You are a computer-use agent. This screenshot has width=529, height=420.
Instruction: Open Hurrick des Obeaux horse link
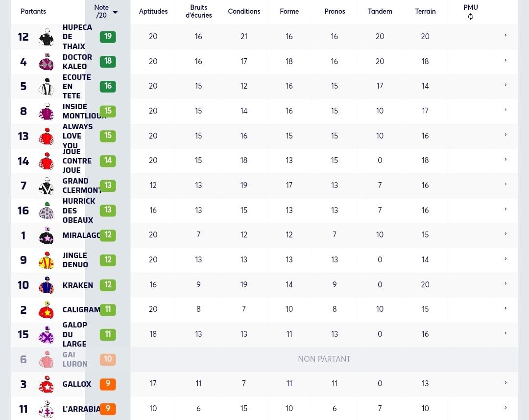tap(79, 210)
